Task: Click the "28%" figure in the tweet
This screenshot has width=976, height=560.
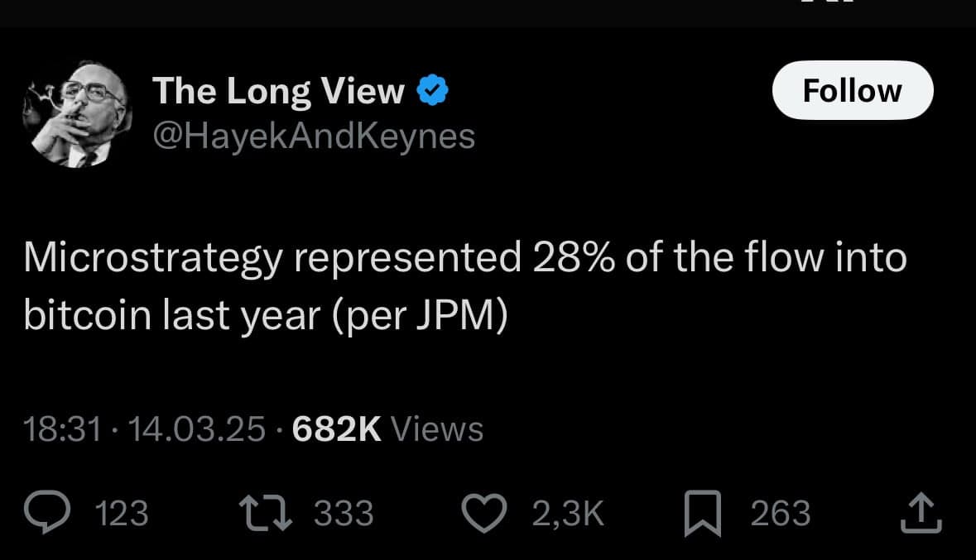Action: point(573,258)
